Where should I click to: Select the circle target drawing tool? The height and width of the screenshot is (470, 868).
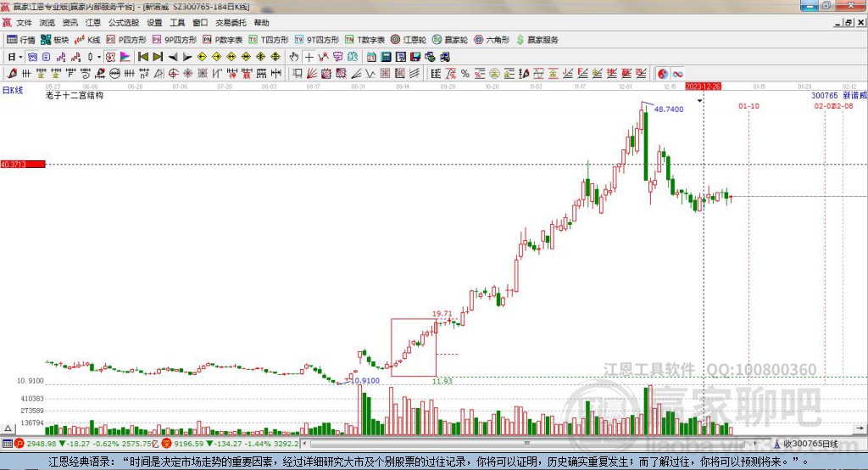pyautogui.click(x=173, y=73)
